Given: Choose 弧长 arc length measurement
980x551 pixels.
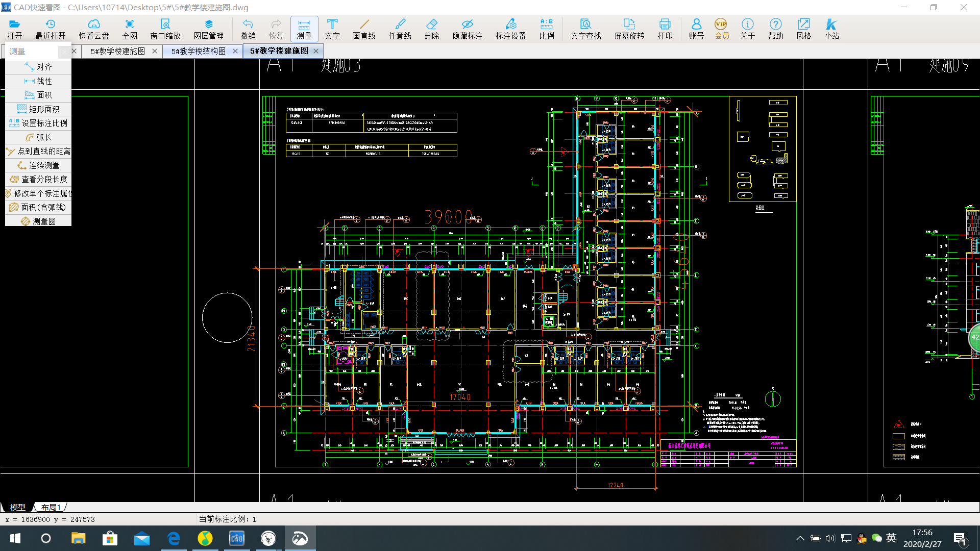Looking at the screenshot, I should (x=38, y=137).
